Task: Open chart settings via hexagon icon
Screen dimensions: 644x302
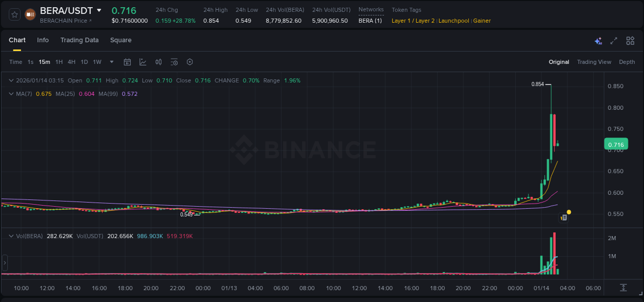Action: click(189, 62)
